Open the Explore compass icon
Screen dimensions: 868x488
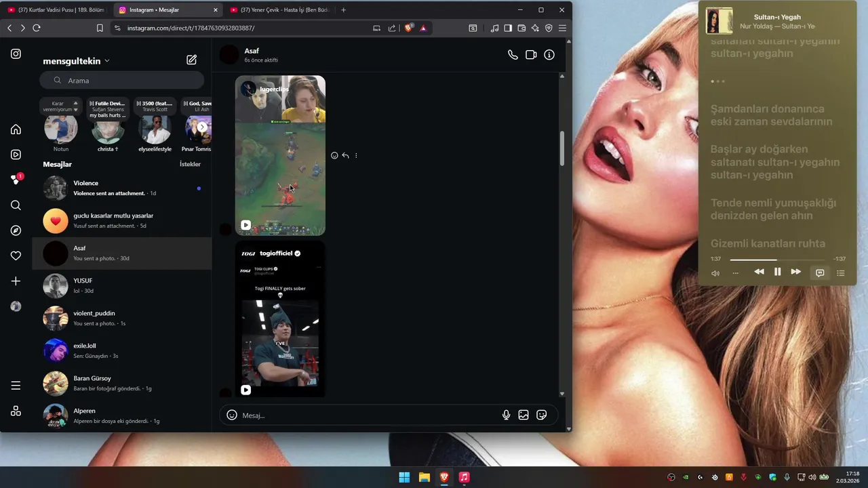[x=16, y=230]
